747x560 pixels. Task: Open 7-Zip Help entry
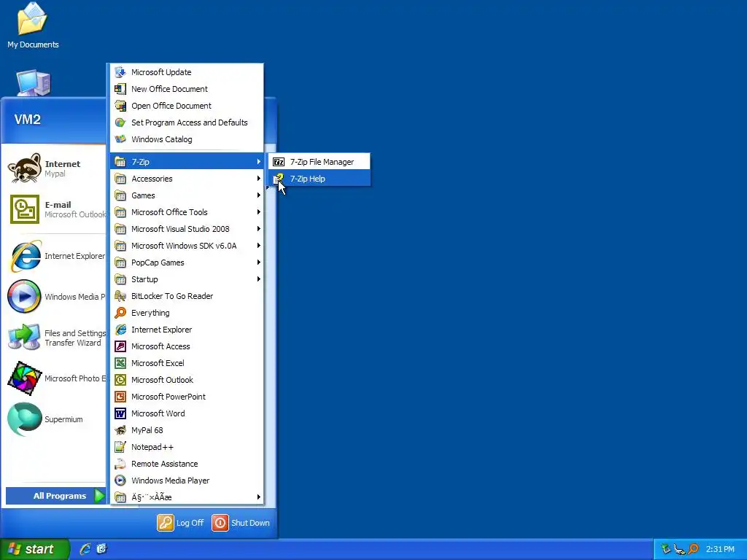click(x=320, y=179)
